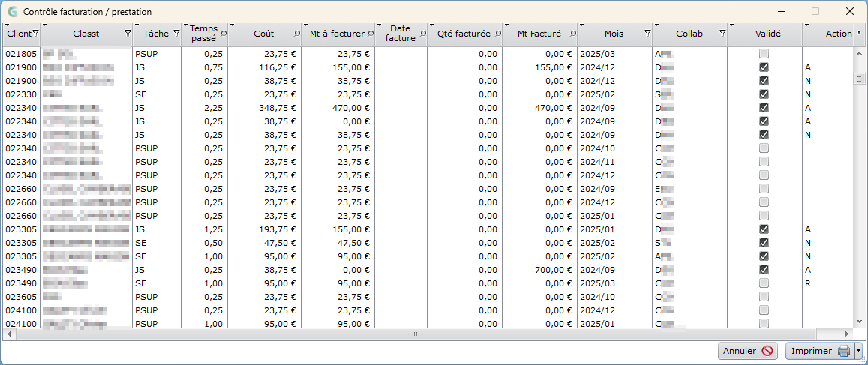Click the Mt à facturer search magnifier
868x365 pixels.
click(x=371, y=34)
